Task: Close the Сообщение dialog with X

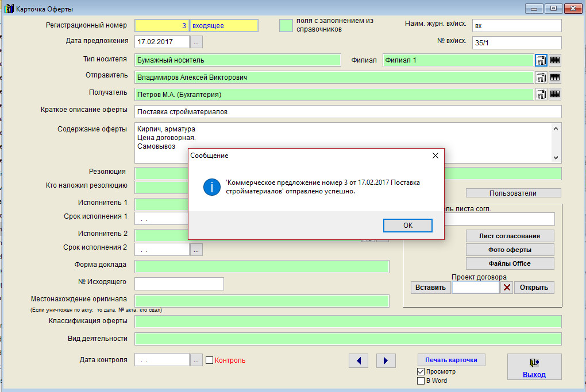Action: (x=435, y=156)
